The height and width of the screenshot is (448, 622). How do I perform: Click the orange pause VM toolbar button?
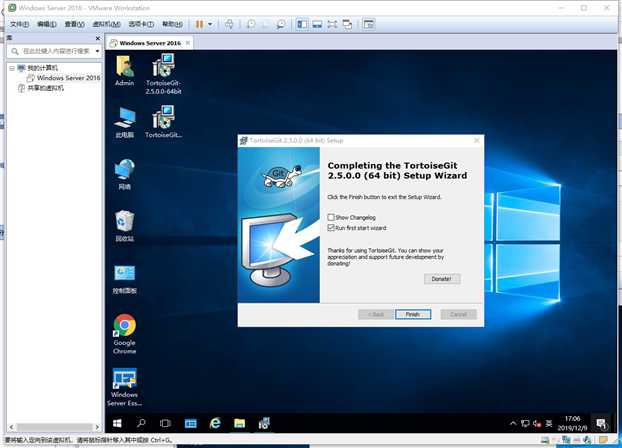tap(200, 25)
